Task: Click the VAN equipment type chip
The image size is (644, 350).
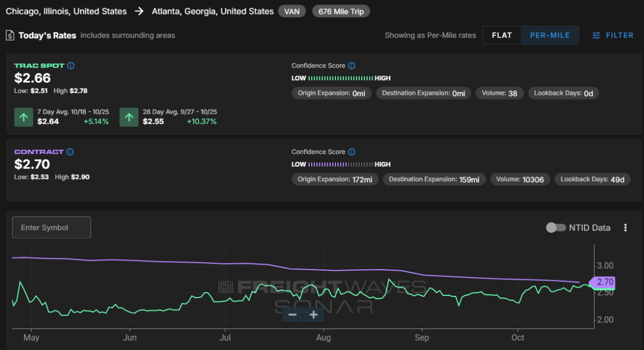Action: (292, 11)
